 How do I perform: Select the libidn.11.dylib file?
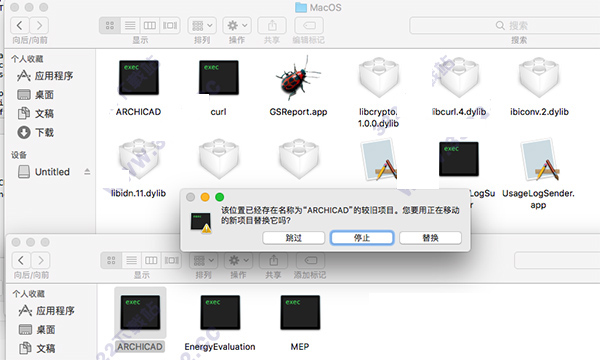coord(139,159)
